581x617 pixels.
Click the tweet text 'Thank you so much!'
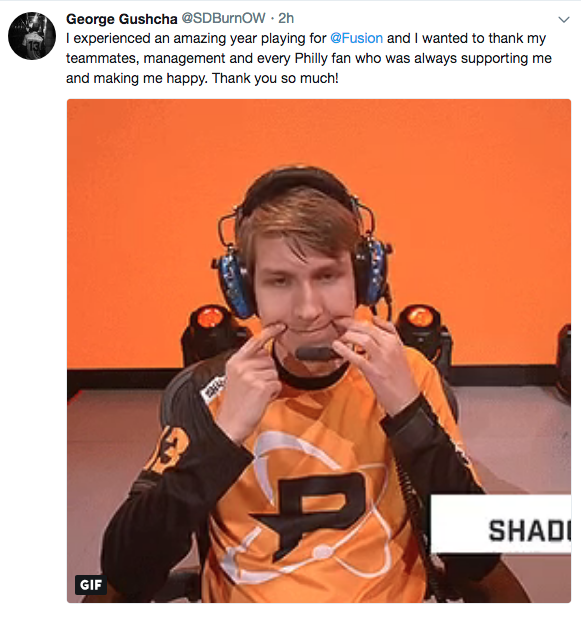[x=275, y=78]
